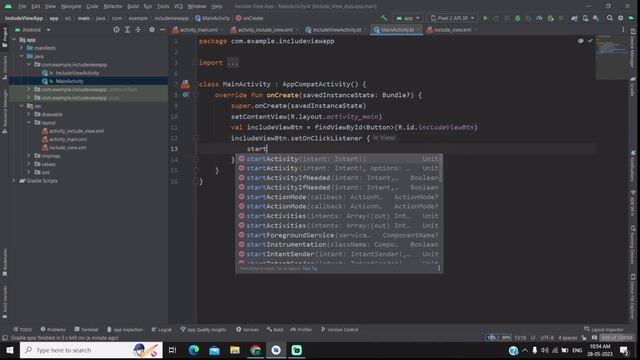Screen dimensions: 640x360
Task: Toggle Running Devices panel on right stripe
Action: point(633,244)
